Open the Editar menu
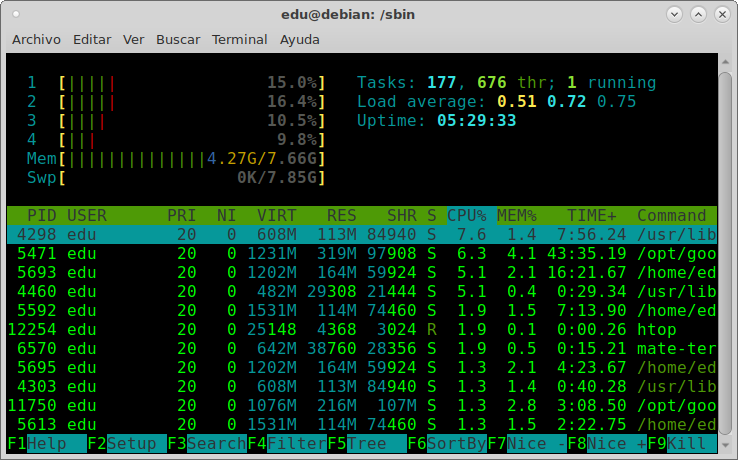The width and height of the screenshot is (738, 460). 92,39
